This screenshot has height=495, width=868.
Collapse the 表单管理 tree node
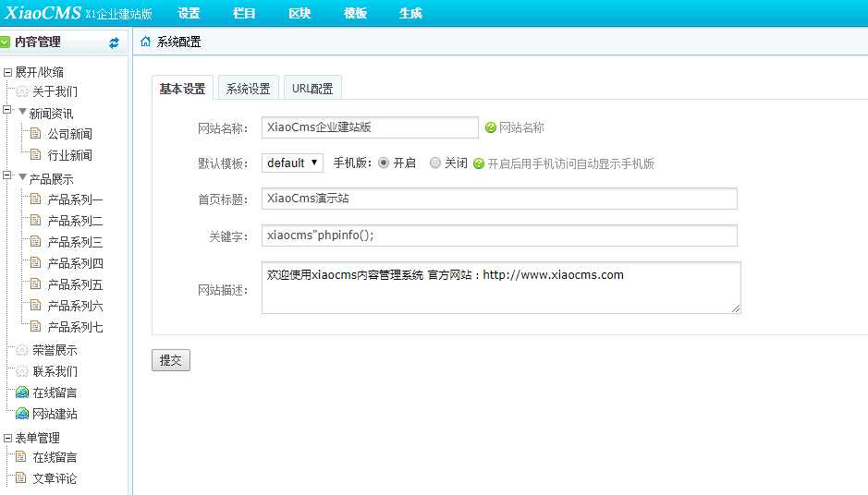pyautogui.click(x=7, y=438)
